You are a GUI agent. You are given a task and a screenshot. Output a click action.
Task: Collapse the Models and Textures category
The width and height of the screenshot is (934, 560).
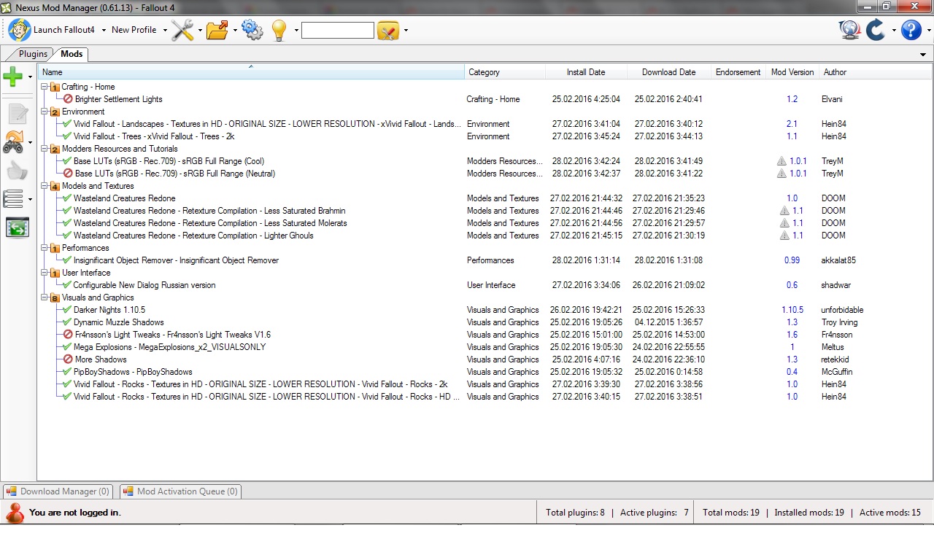click(45, 186)
